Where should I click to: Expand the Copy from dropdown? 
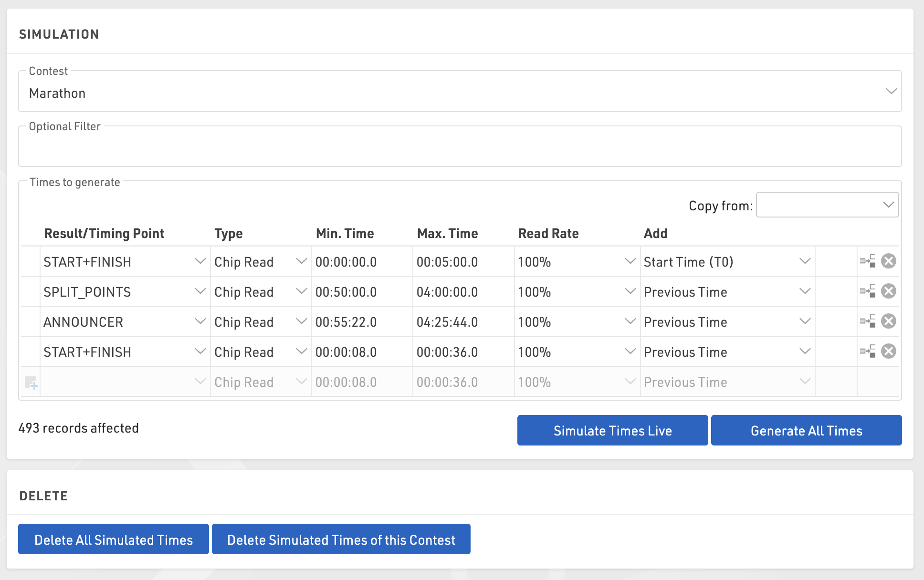coord(827,205)
